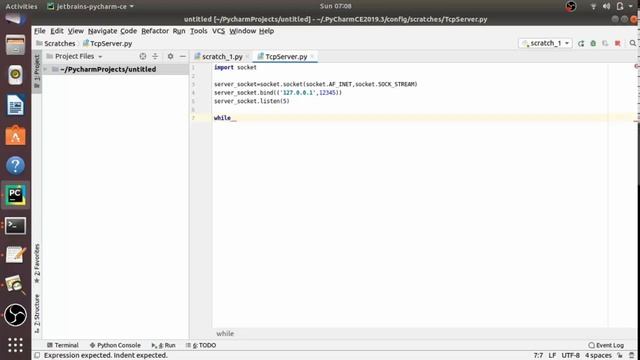The image size is (640, 360).
Task: Close the TcpServer.py tab
Action: [312, 57]
